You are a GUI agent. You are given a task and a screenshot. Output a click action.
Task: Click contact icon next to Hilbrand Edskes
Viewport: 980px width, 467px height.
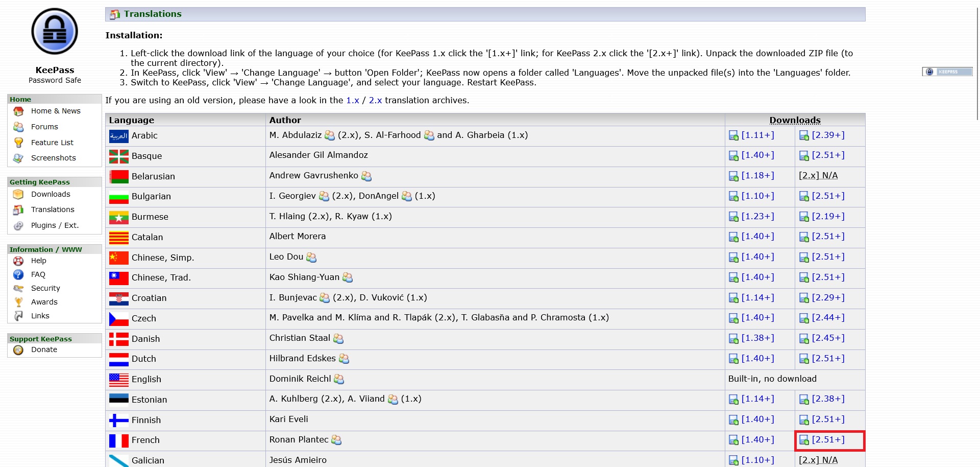[344, 359]
